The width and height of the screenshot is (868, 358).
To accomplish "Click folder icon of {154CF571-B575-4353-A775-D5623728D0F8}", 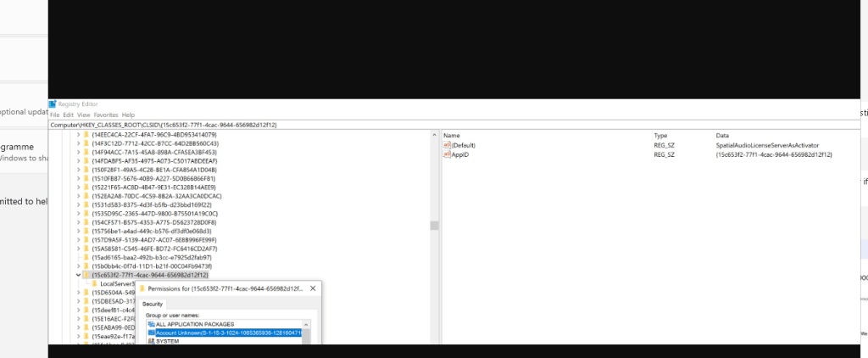I will click(x=86, y=222).
